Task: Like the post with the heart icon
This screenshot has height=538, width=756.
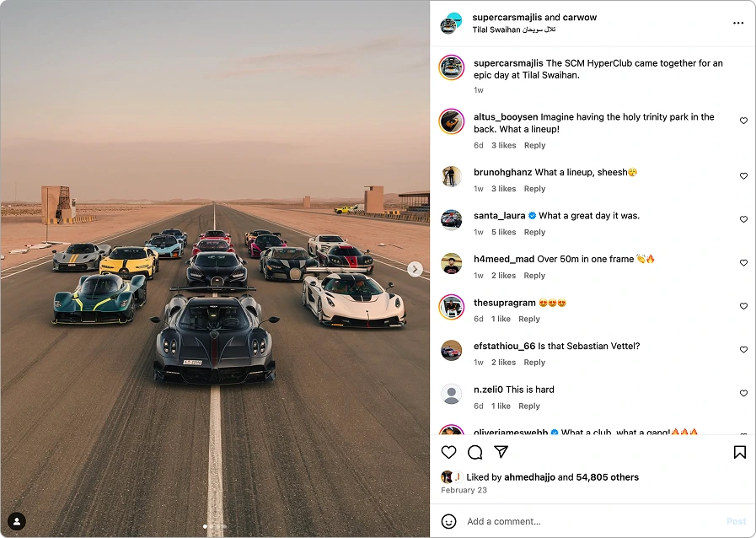Action: point(448,452)
